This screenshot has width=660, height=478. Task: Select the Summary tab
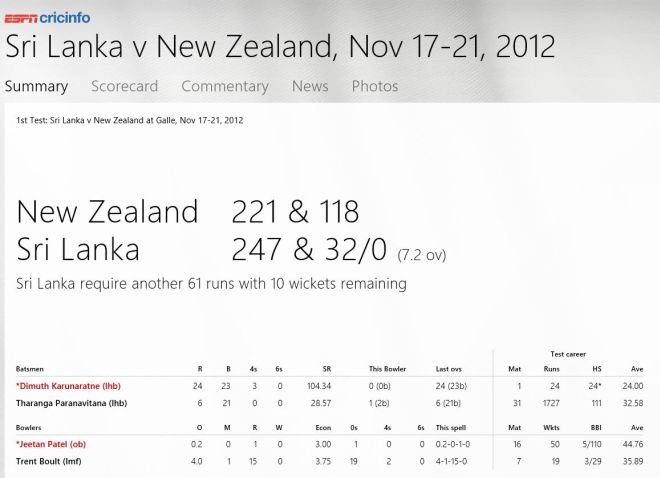(37, 87)
